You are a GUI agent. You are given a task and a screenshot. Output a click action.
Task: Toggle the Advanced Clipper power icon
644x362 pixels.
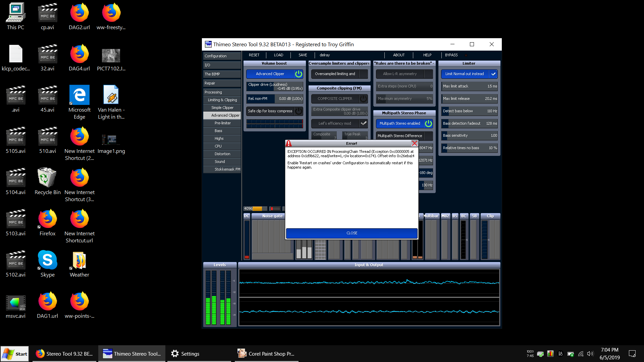coord(298,74)
